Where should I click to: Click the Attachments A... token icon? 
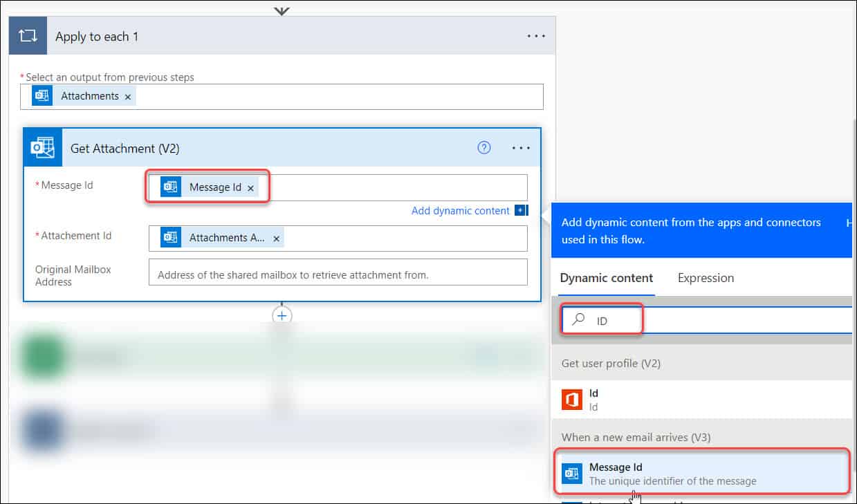pos(169,238)
